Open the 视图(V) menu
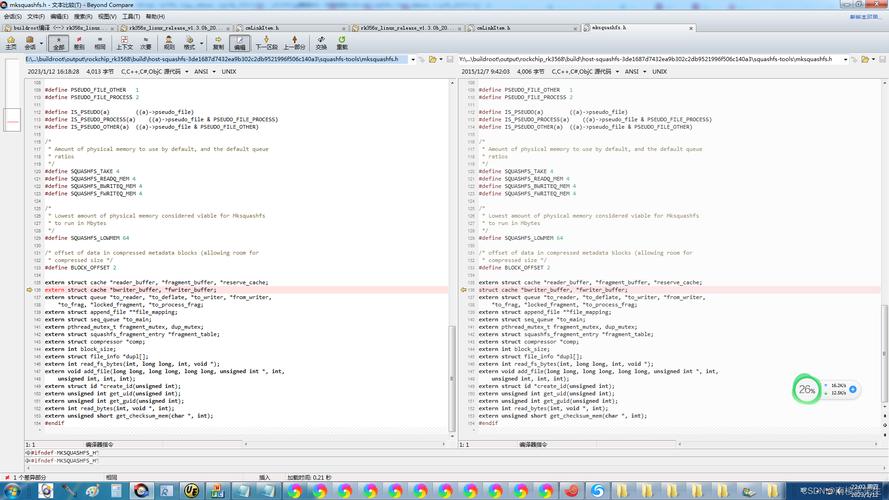The height and width of the screenshot is (500, 889). click(107, 16)
